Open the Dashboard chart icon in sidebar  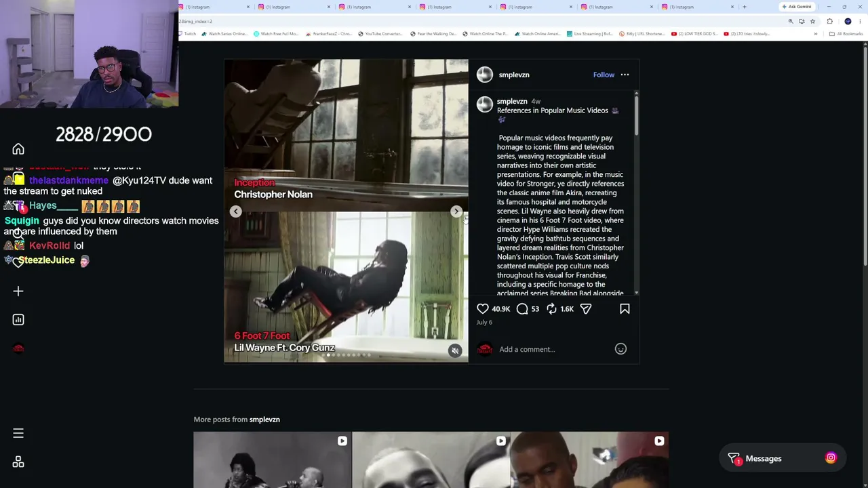18,319
